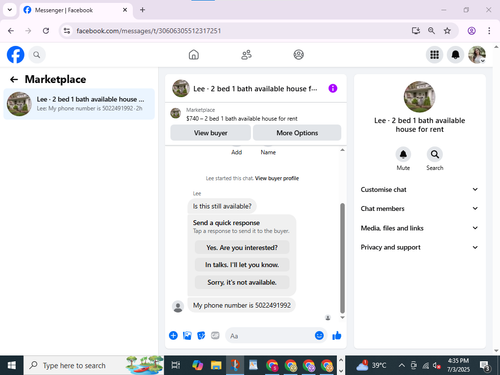Open Windows Start menu
Viewport: 500px width, 375px height.
(x=11, y=365)
